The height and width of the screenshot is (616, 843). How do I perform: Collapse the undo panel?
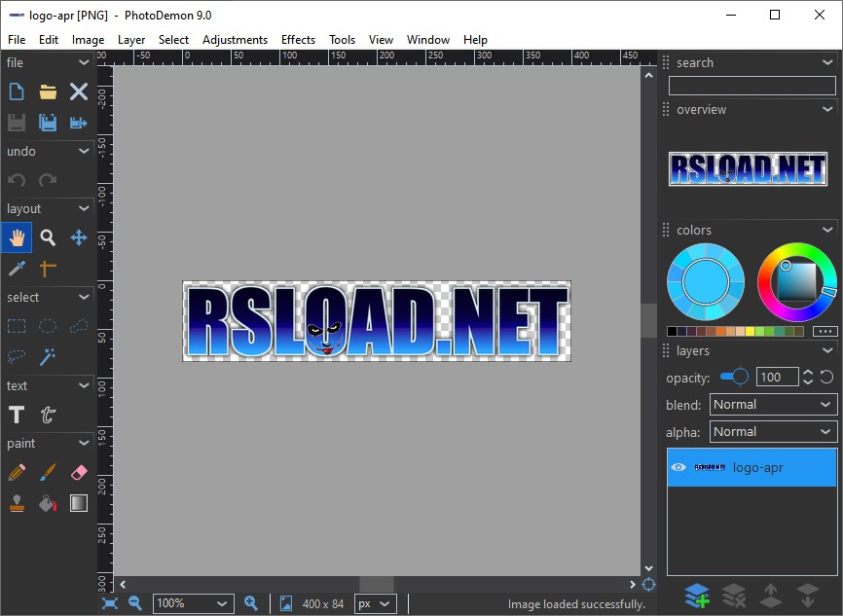click(84, 151)
